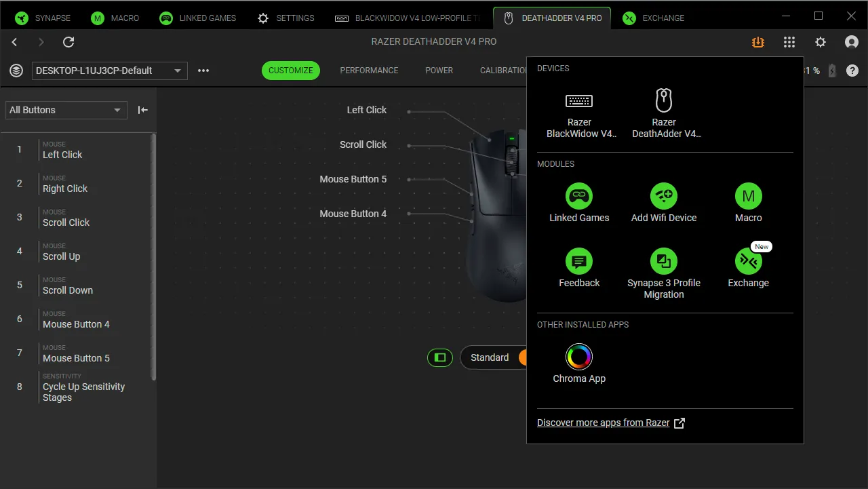Switch to the Synapse tab
Image resolution: width=868 pixels, height=489 pixels.
click(x=43, y=18)
